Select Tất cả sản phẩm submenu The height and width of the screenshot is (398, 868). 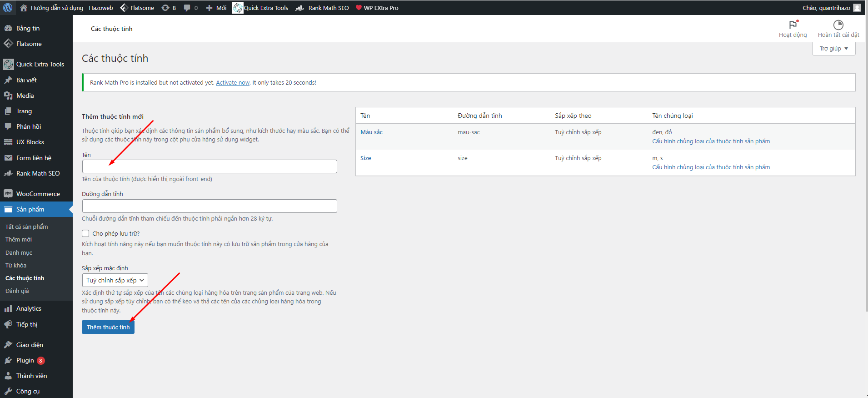(x=26, y=227)
